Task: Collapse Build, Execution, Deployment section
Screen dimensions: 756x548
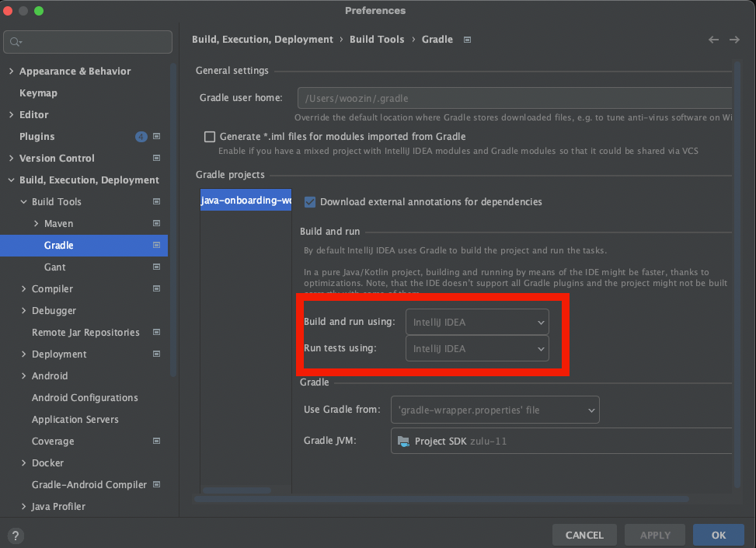Action: (x=12, y=180)
